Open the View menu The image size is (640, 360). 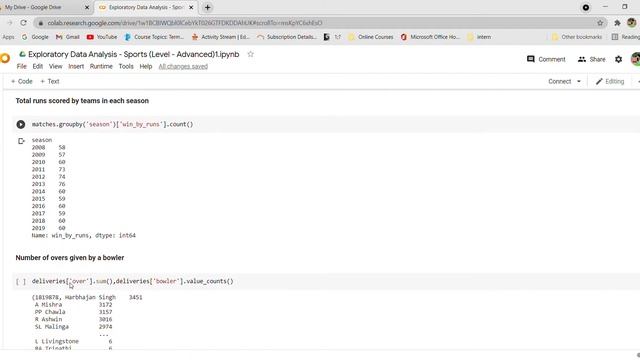click(x=56, y=67)
